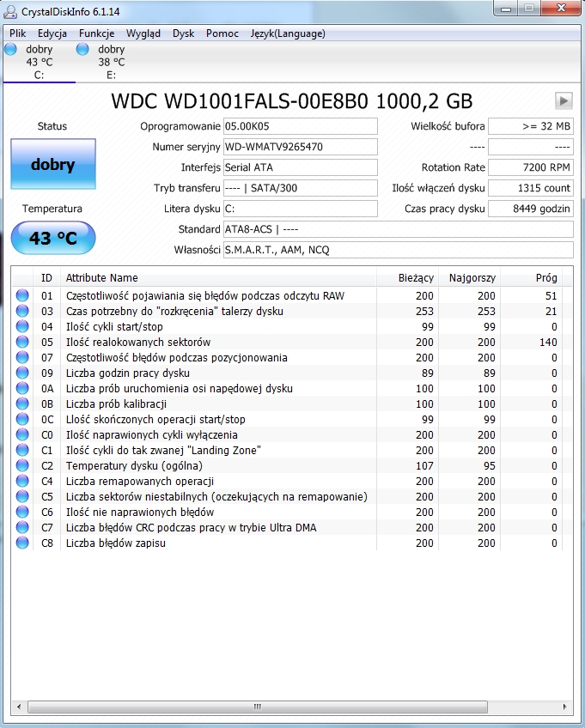Screen dimensions: 585x728
Task: Open the Dysk menu
Action: 184,33
